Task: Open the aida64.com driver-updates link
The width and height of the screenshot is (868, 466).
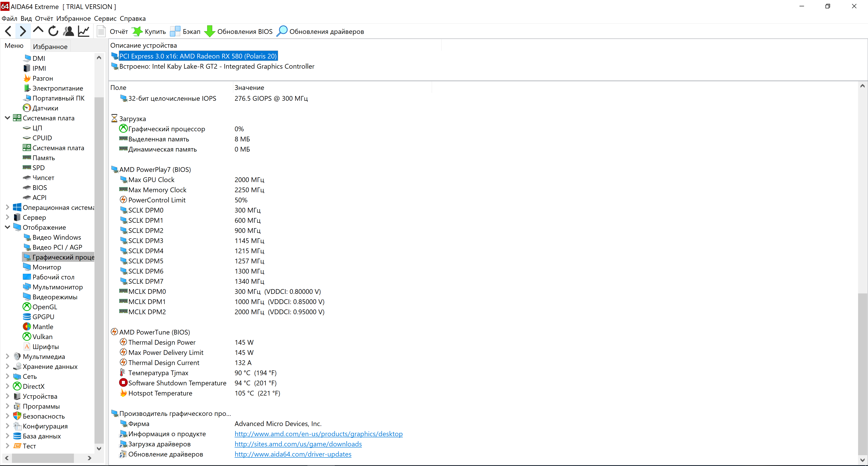Action: point(293,454)
